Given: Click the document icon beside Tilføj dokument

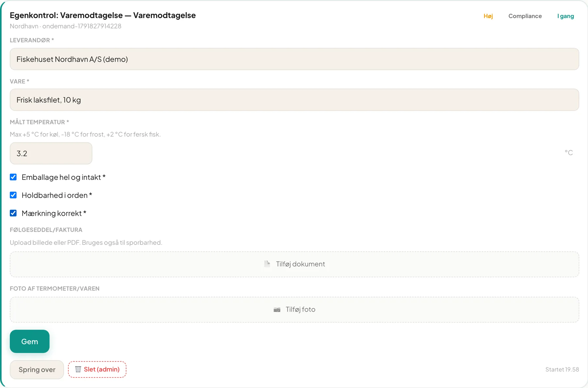Looking at the screenshot, I should [x=267, y=264].
